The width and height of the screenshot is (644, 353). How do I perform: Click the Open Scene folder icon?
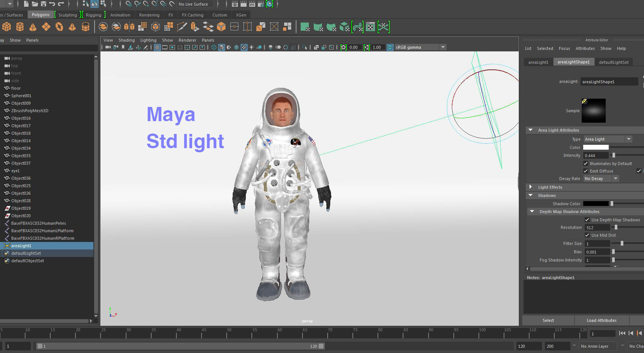click(x=35, y=4)
